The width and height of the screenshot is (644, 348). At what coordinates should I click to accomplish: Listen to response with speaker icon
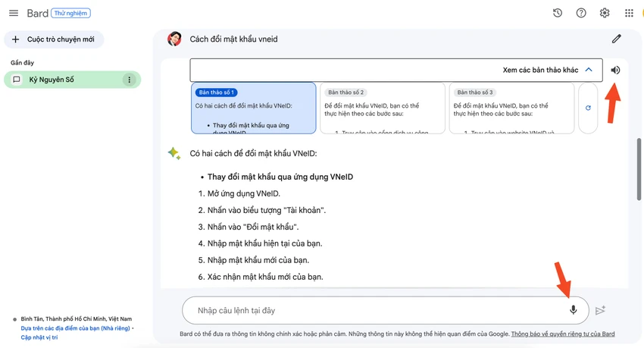pos(615,70)
